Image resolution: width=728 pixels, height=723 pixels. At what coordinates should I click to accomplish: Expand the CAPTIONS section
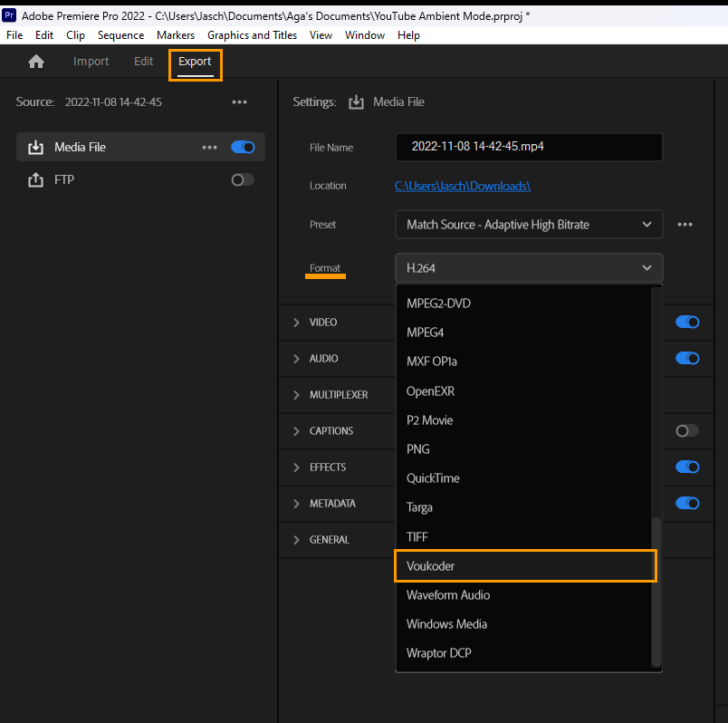[296, 430]
